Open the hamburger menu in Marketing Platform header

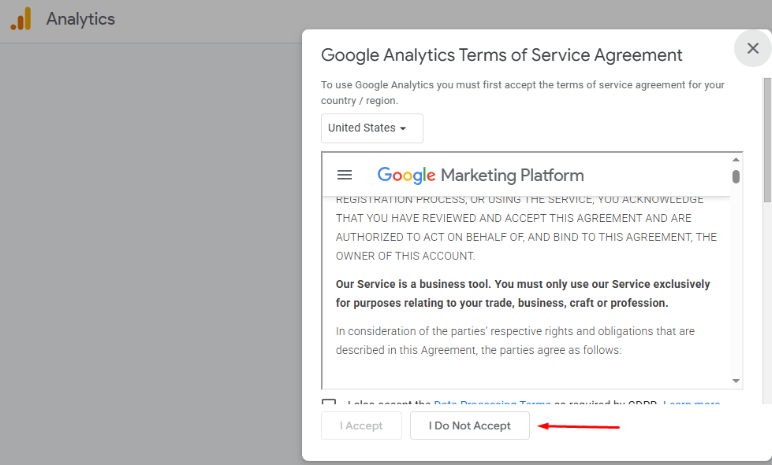(344, 175)
